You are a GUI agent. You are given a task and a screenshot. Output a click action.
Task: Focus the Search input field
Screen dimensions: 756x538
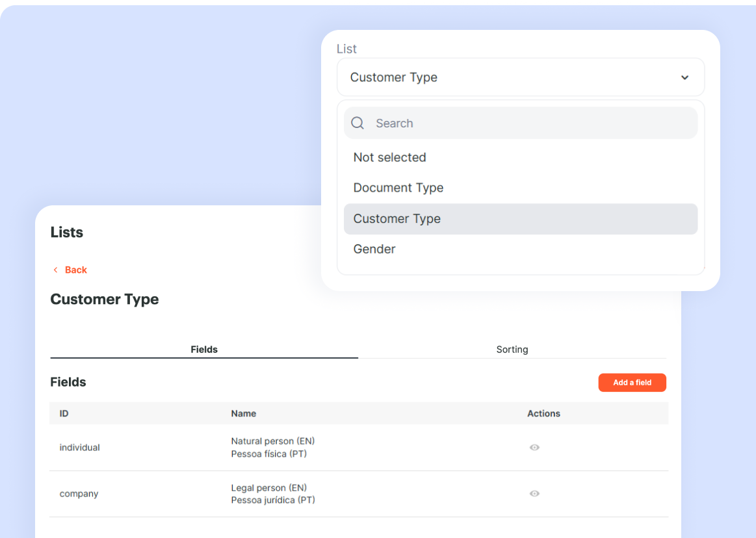(x=521, y=123)
